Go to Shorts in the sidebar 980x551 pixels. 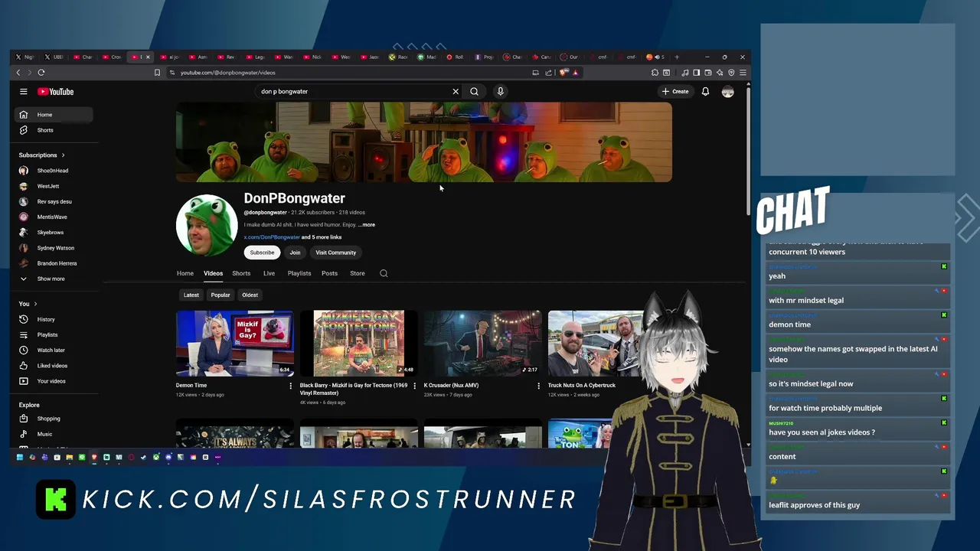pos(54,130)
